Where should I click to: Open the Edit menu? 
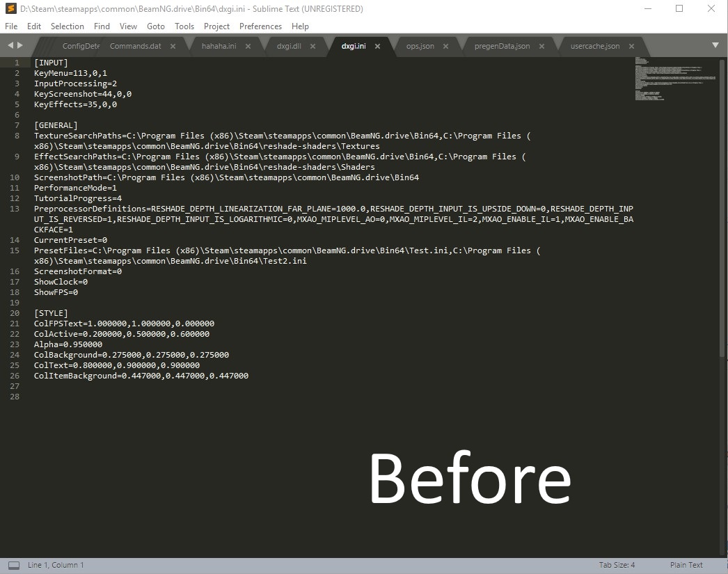click(34, 26)
